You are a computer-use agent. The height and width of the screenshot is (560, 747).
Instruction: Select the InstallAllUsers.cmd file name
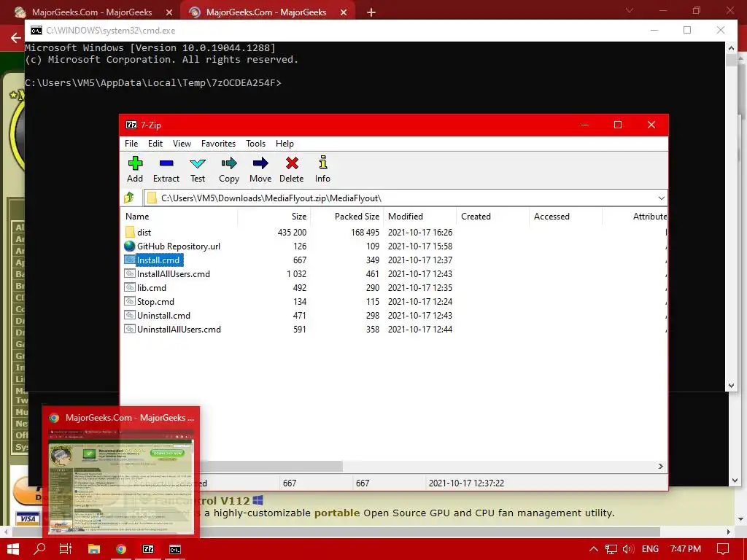[174, 274]
